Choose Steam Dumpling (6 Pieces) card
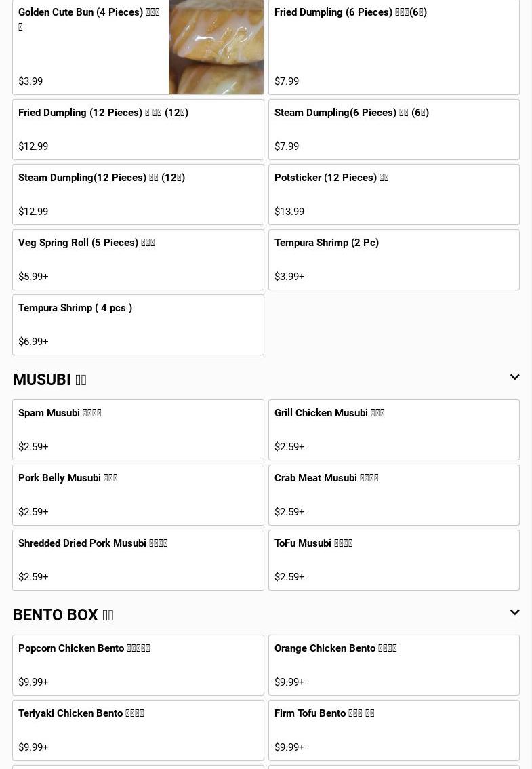The image size is (532, 769). 394,130
